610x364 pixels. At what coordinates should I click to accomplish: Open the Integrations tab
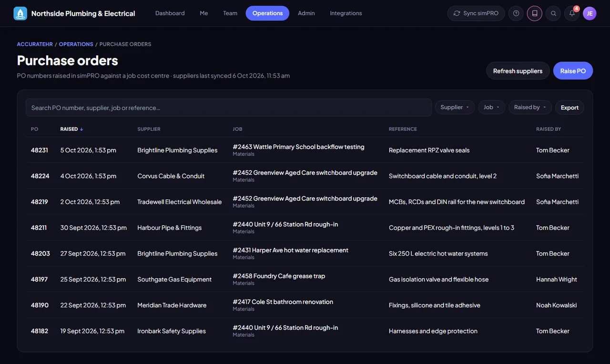point(346,13)
